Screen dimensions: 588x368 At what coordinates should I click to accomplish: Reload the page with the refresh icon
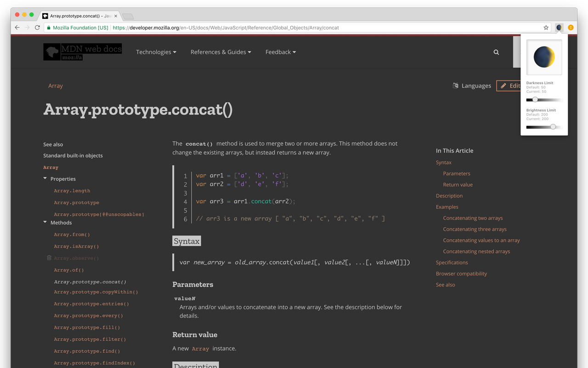(x=37, y=28)
